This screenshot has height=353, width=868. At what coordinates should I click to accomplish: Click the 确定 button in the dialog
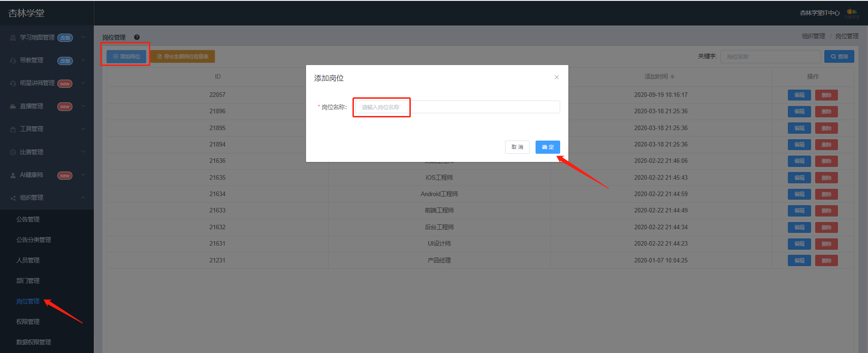pos(548,147)
